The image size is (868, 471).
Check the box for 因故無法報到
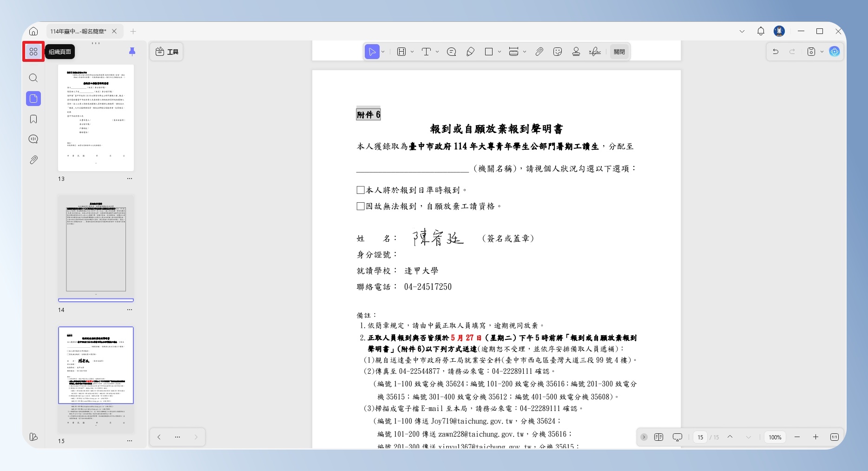361,206
